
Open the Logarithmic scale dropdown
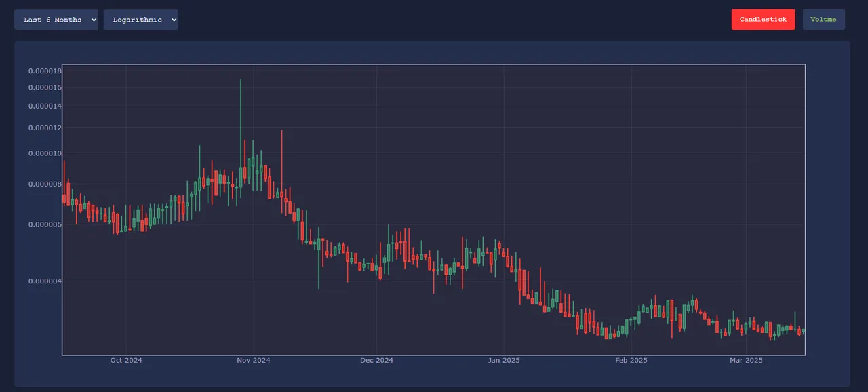(x=141, y=20)
